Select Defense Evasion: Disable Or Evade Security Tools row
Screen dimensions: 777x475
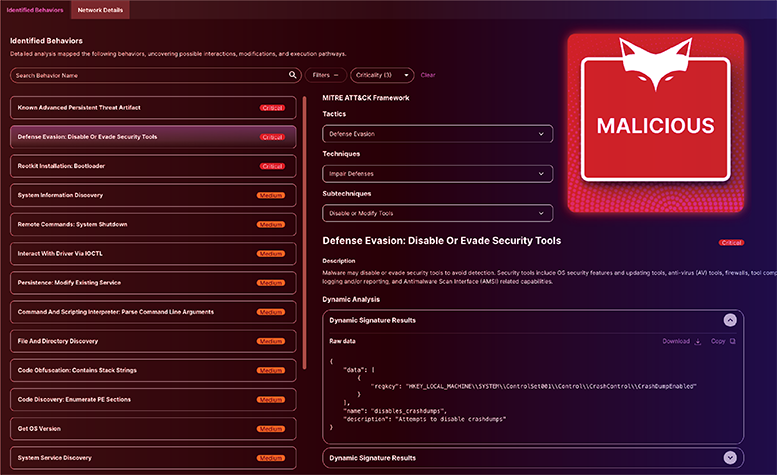(153, 137)
